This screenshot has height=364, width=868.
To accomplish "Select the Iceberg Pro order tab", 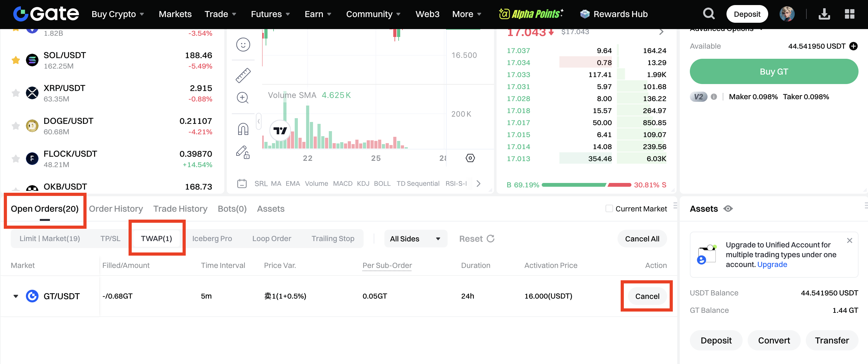I will click(x=212, y=239).
